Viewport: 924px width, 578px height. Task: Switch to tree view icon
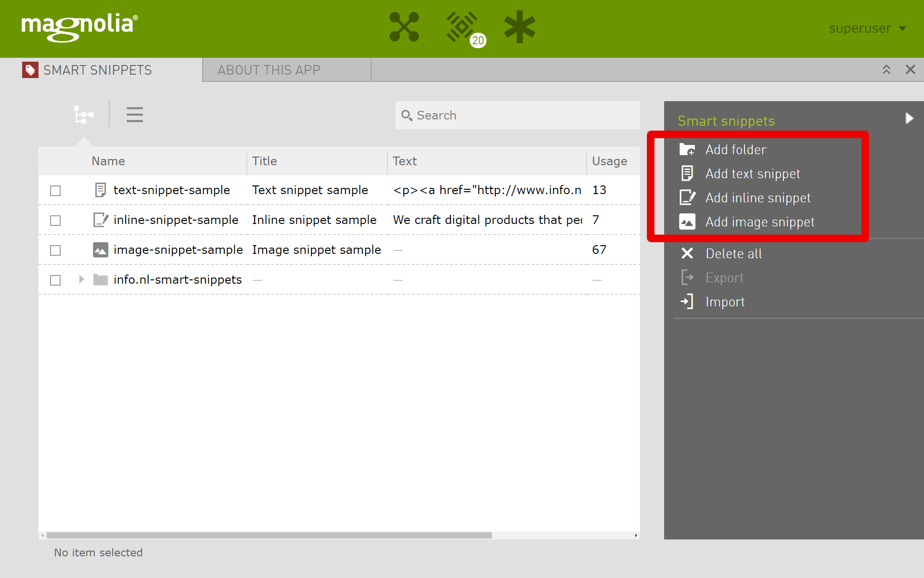(84, 115)
